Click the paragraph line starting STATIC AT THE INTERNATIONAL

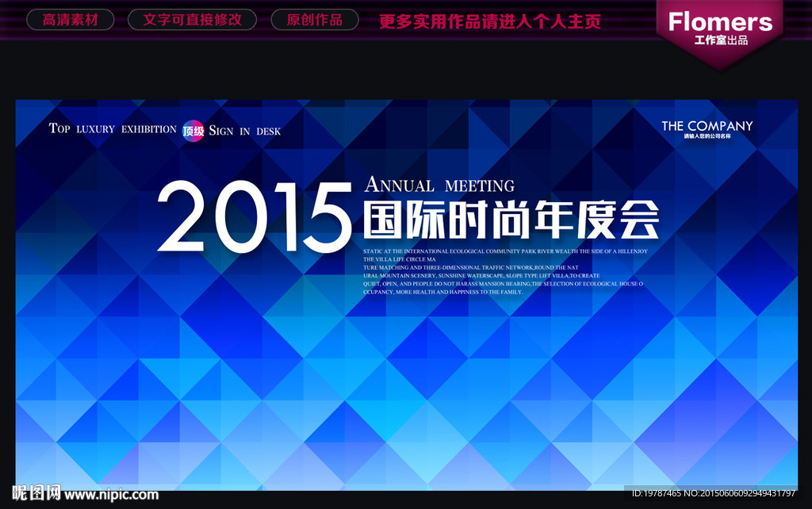pos(505,251)
